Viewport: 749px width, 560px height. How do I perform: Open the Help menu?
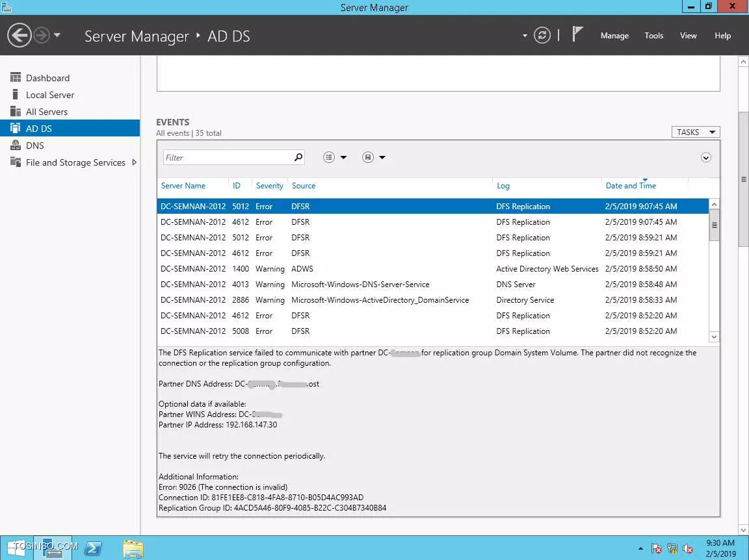[722, 36]
